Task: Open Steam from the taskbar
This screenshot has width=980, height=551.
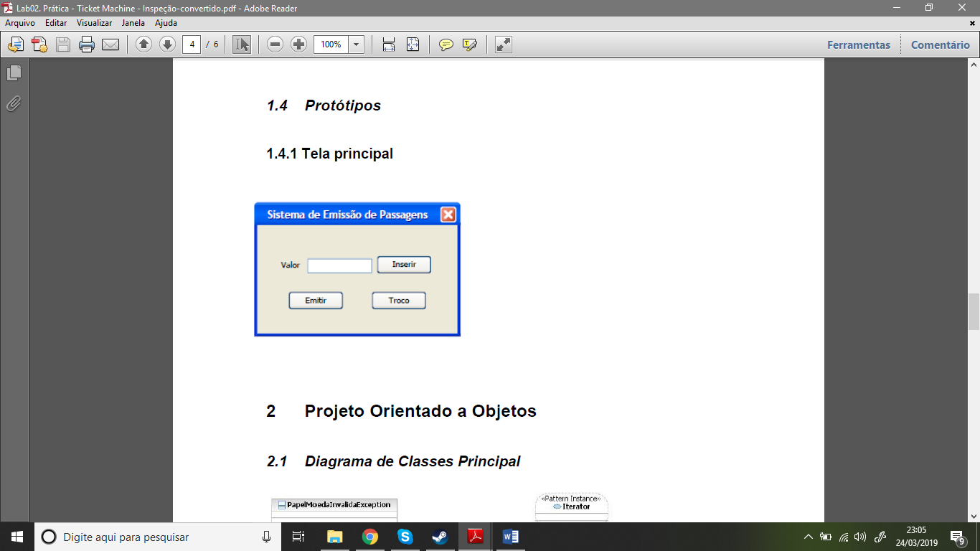Action: point(440,537)
